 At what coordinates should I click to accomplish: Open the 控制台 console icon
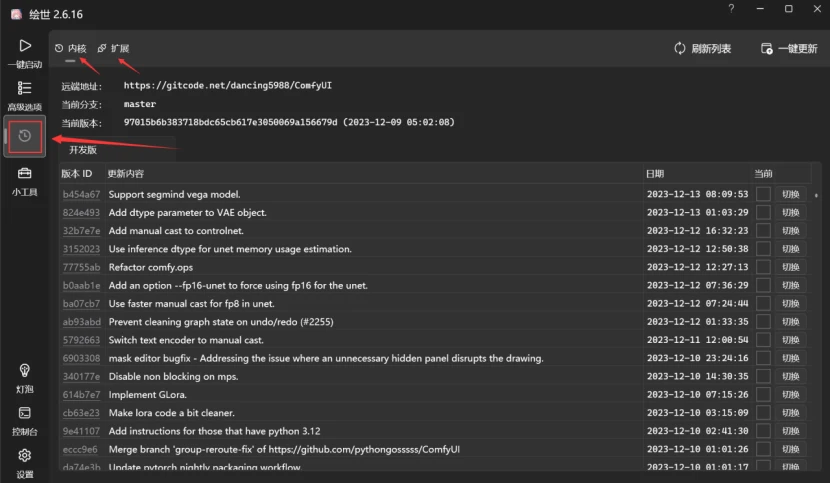tap(25, 413)
